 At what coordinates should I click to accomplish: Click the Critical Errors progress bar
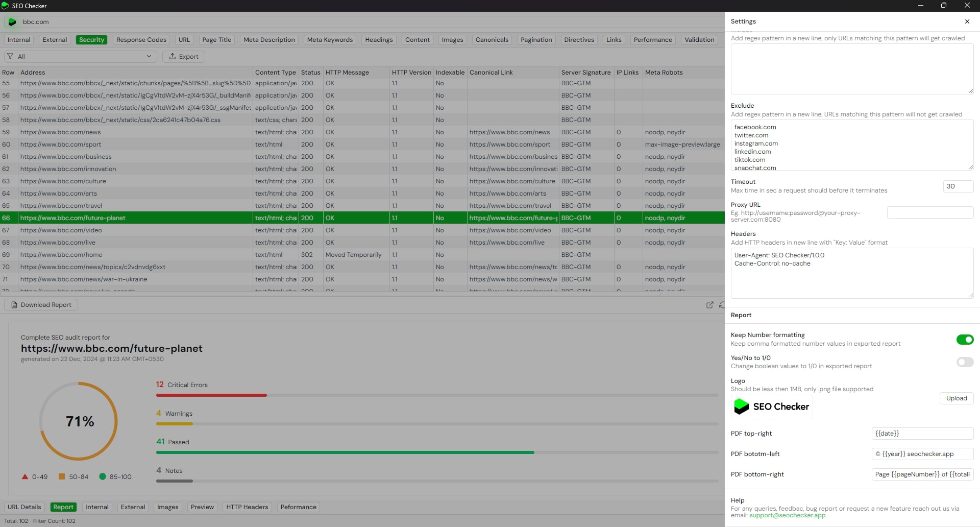point(437,395)
